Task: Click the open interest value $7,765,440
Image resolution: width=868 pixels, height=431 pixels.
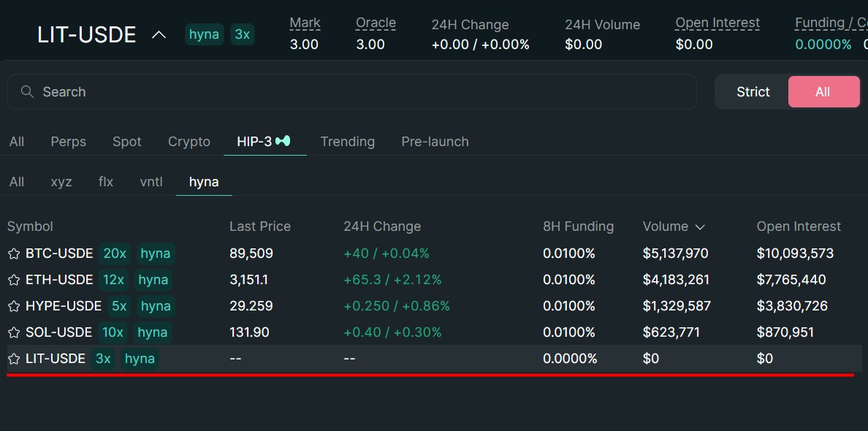Action: 791,280
